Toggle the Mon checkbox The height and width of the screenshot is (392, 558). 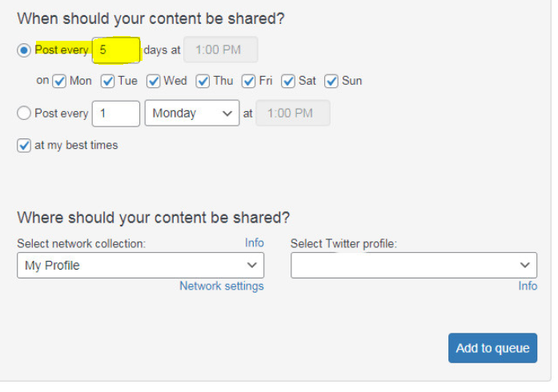[x=60, y=81]
